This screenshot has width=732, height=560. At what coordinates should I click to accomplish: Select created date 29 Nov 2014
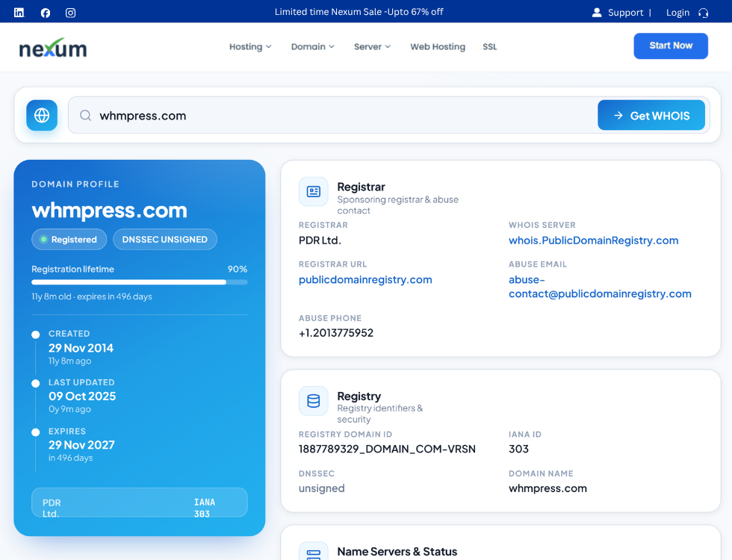tap(81, 348)
